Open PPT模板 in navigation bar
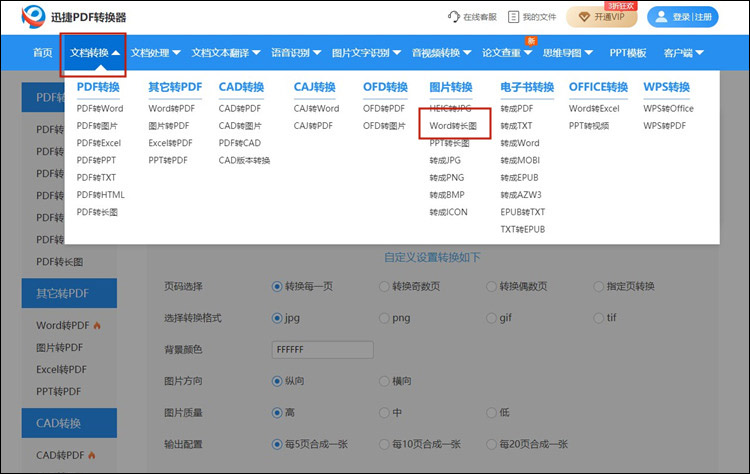 coord(628,53)
